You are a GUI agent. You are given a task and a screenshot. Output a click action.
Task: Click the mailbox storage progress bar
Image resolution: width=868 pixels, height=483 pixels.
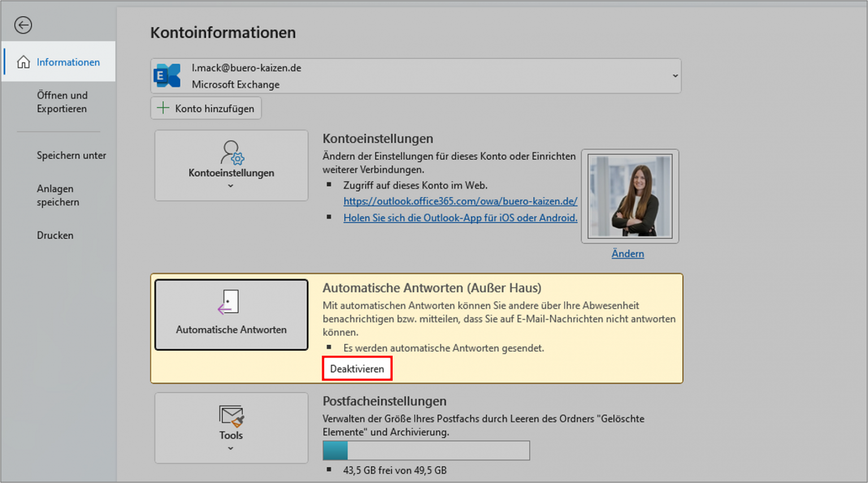[426, 451]
